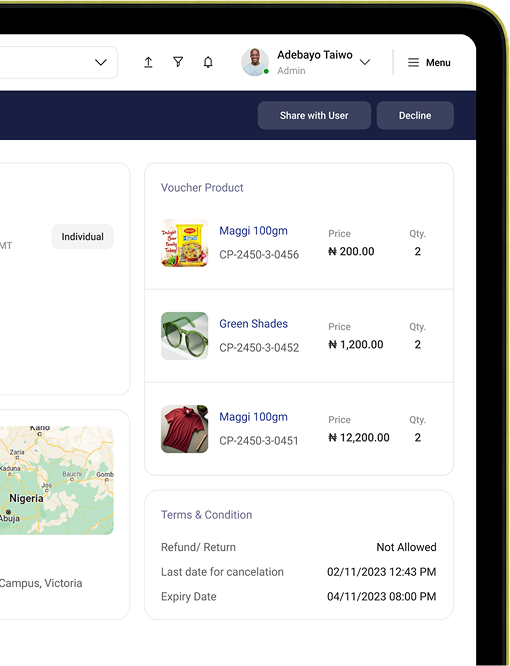This screenshot has height=666, width=510.
Task: Click the Last date for cancelation label
Action: click(x=222, y=572)
